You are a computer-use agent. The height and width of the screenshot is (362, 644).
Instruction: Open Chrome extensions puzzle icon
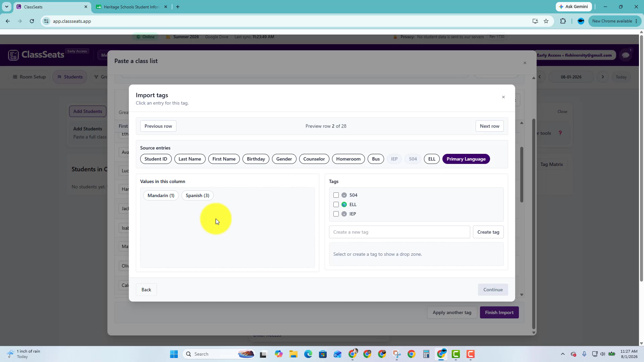(563, 21)
